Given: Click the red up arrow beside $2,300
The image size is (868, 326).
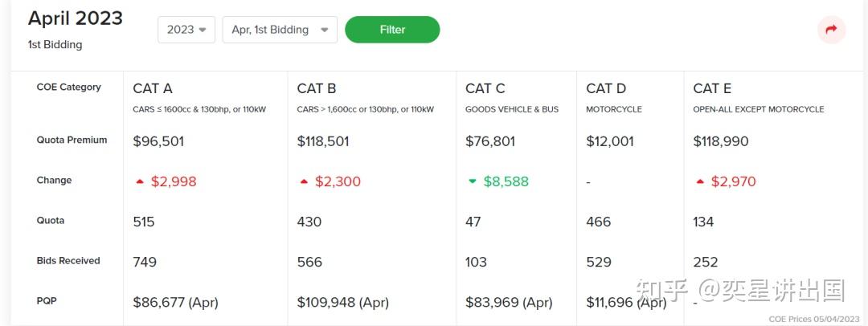Looking at the screenshot, I should pyautogui.click(x=304, y=181).
